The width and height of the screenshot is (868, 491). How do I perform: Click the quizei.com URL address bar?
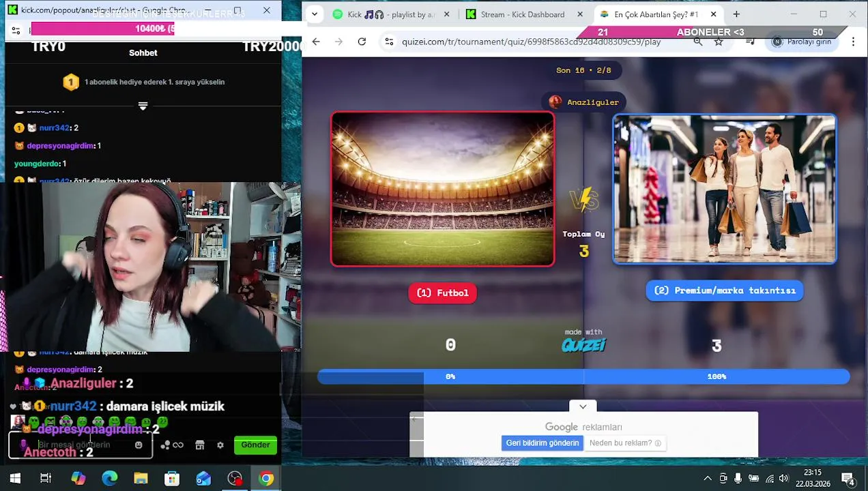pos(531,42)
